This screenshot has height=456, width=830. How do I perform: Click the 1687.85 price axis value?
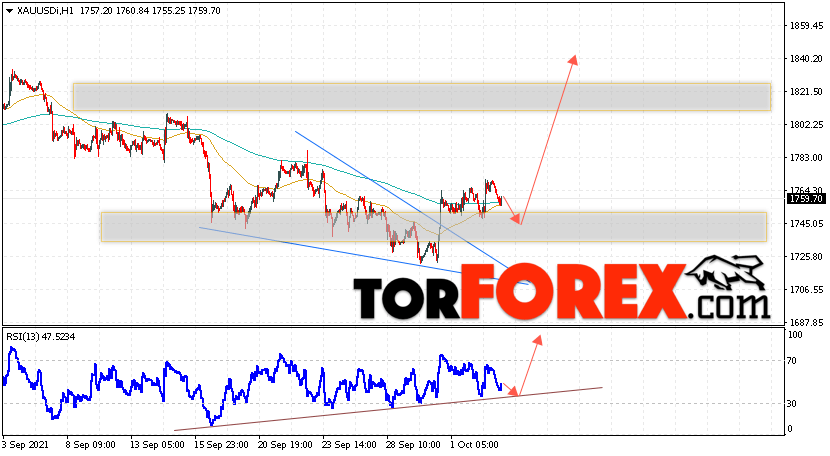[x=806, y=323]
